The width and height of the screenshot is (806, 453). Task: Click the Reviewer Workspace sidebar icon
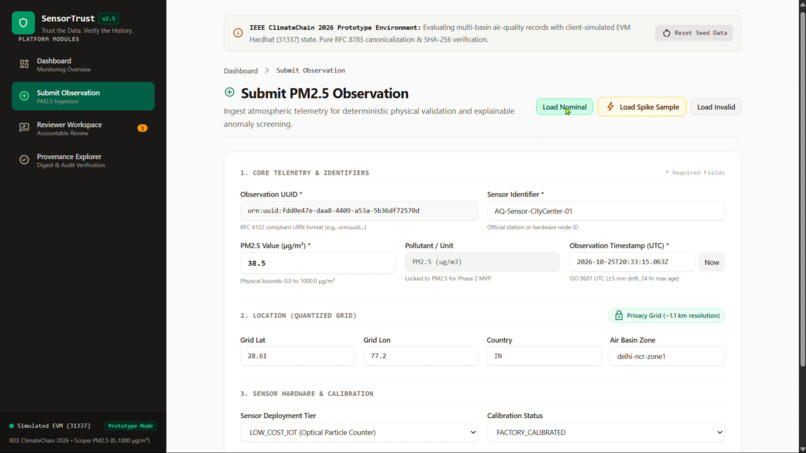[24, 128]
